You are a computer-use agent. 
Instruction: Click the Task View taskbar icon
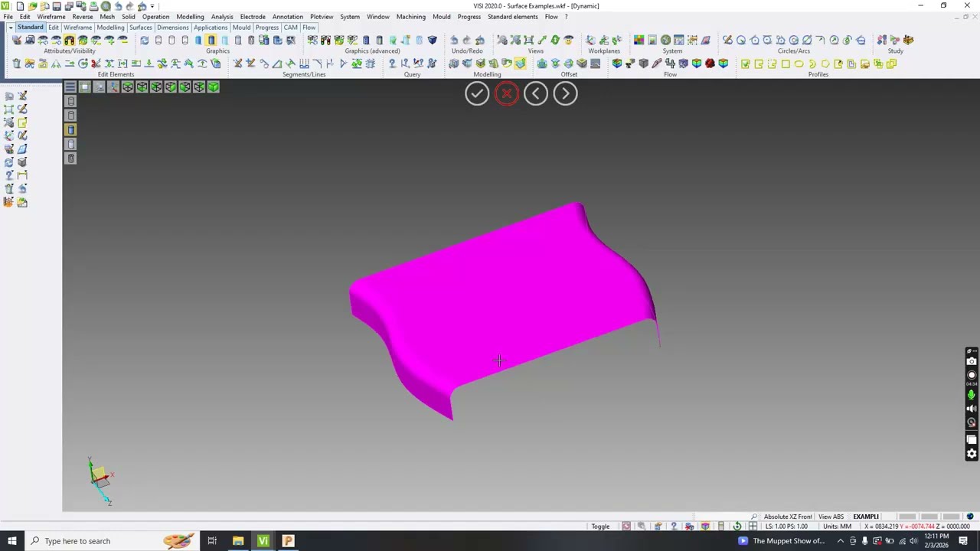[212, 541]
